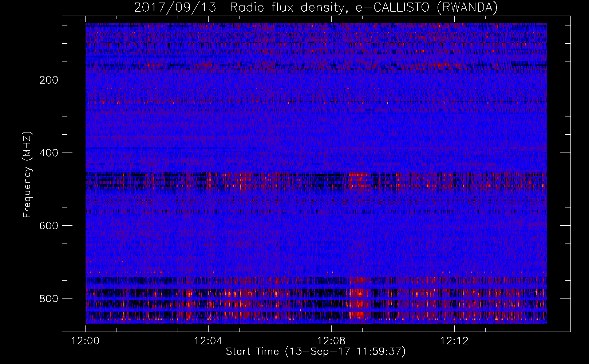Click the plot title "2017/09/13 Radio flux density, e-CALLISTO (RWANDA)"
The width and height of the screenshot is (589, 364).
pyautogui.click(x=316, y=7)
